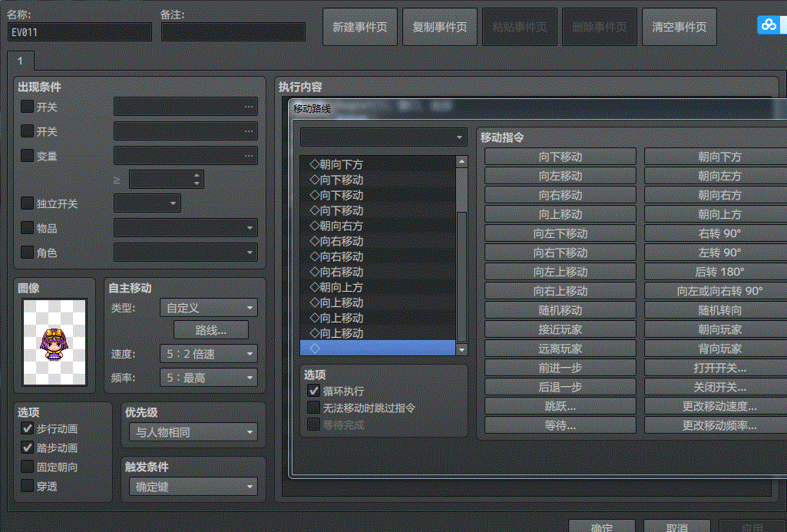Toggle the 固定朝向 checkbox
Screen dimensions: 787x532
27,467
